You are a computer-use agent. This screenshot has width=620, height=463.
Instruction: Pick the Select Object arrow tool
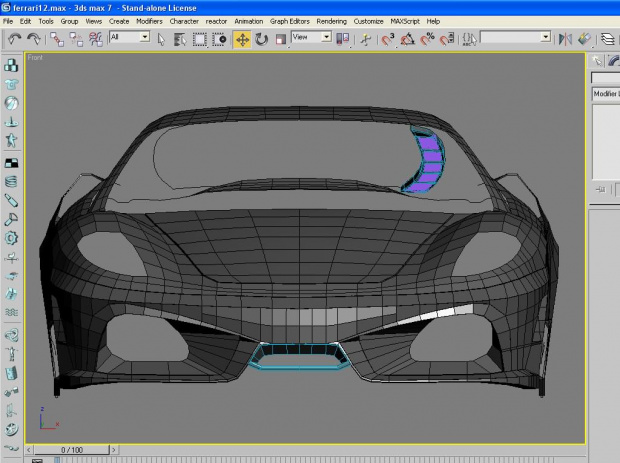tap(161, 39)
